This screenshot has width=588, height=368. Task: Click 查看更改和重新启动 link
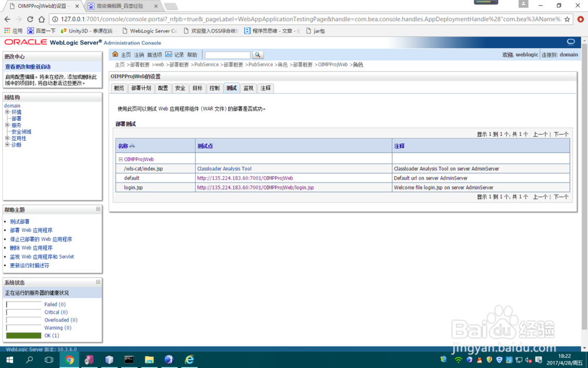28,67
